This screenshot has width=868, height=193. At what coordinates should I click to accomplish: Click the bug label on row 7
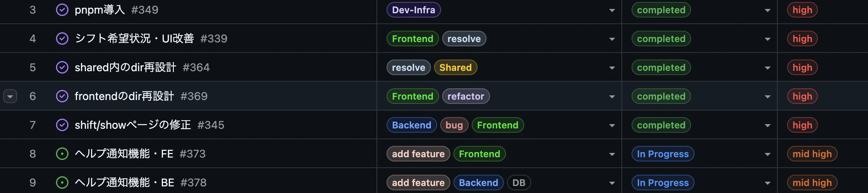coord(454,125)
